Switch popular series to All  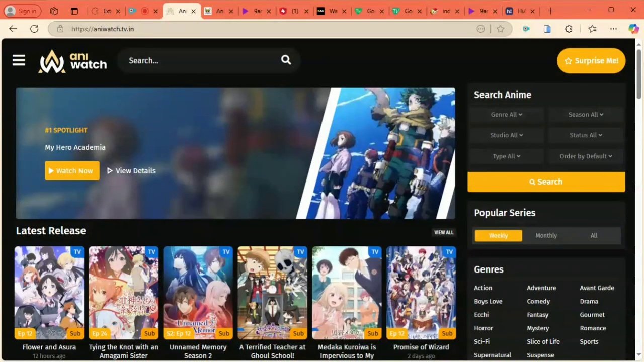pyautogui.click(x=594, y=236)
